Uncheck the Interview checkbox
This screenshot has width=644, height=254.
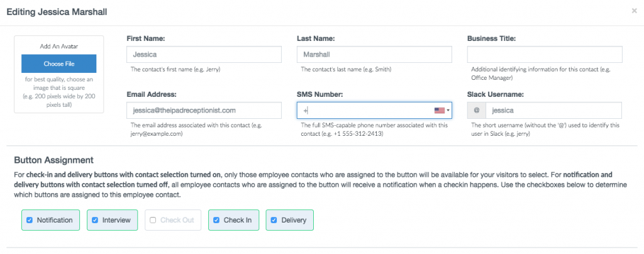[x=95, y=220]
